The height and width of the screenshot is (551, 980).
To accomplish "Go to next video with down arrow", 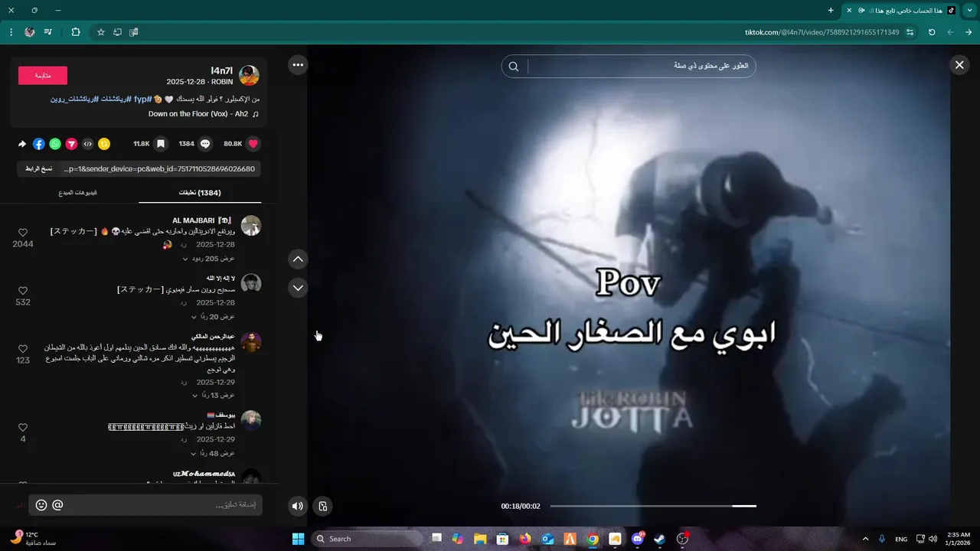I will tap(299, 288).
